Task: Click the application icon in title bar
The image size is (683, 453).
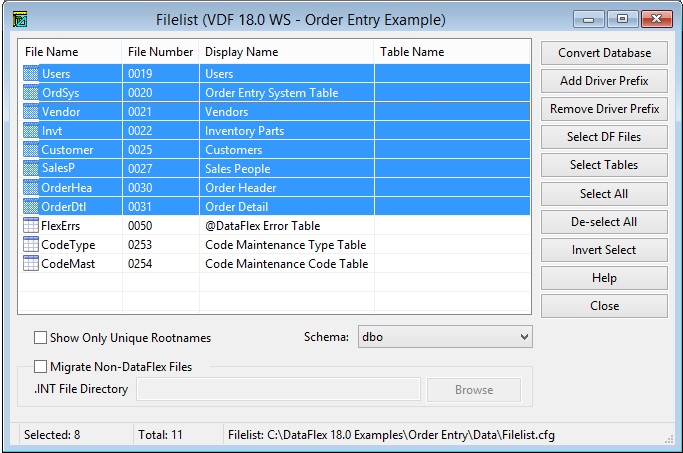Action: [x=19, y=19]
